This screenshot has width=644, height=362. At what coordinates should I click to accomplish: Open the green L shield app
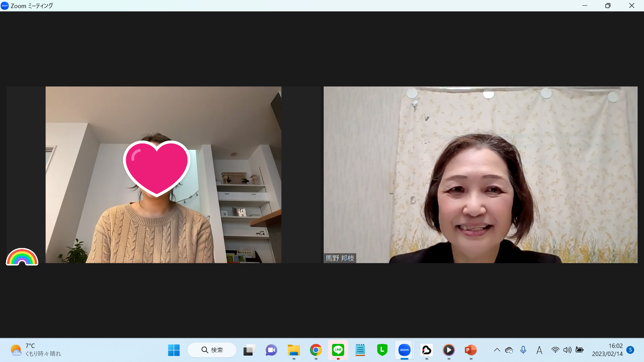tap(382, 350)
